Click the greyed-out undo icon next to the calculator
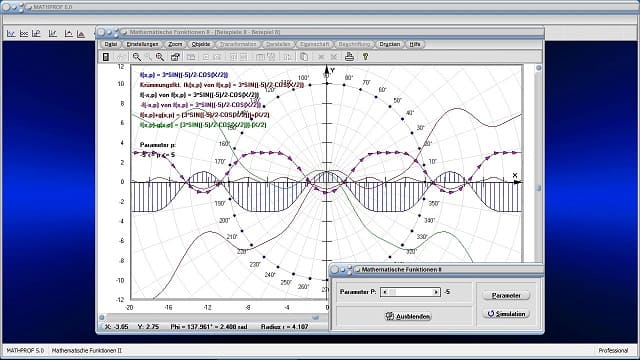 click(x=120, y=57)
